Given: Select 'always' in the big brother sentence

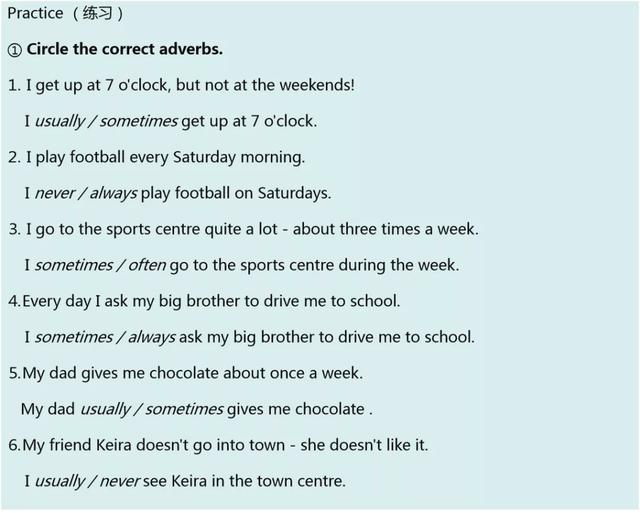Looking at the screenshot, I should coord(152,338).
